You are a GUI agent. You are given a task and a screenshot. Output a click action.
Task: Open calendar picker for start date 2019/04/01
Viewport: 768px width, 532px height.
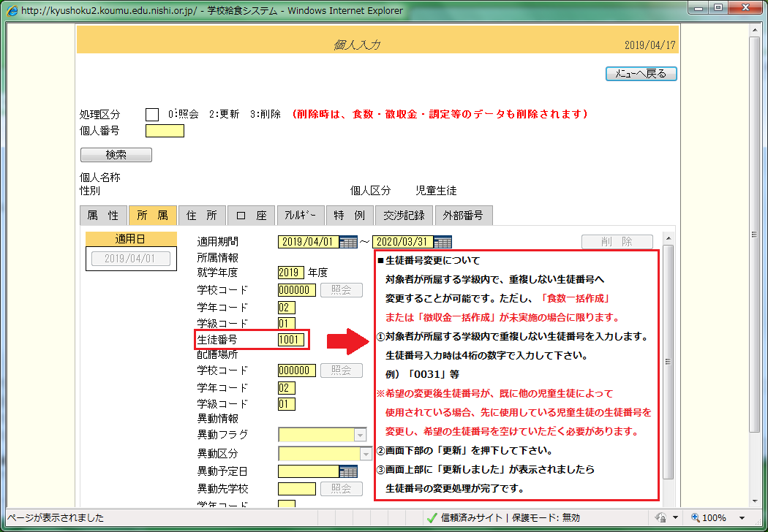(x=348, y=242)
